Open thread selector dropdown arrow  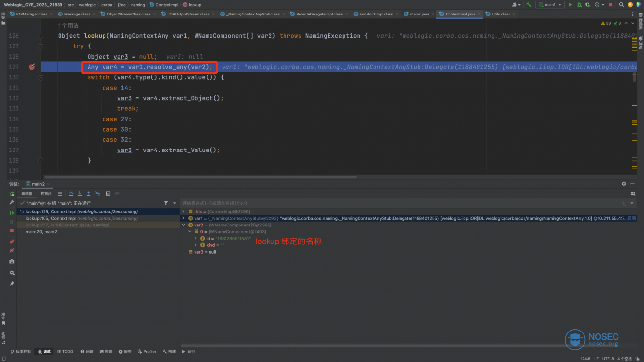[x=174, y=203]
